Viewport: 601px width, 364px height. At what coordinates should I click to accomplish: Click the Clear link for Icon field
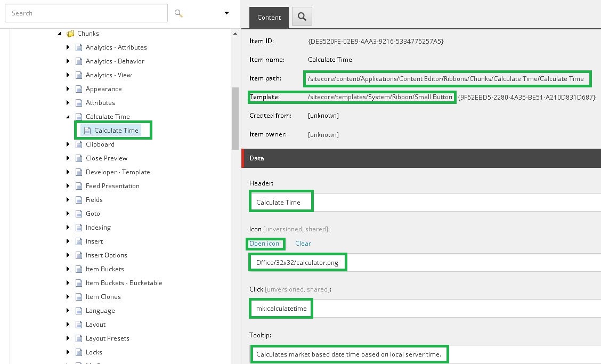[303, 244]
